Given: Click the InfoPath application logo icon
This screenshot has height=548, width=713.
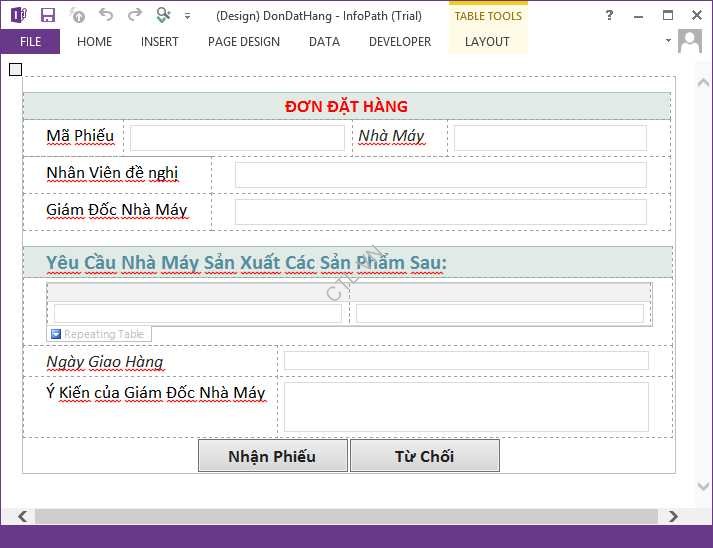Looking at the screenshot, I should tap(17, 15).
